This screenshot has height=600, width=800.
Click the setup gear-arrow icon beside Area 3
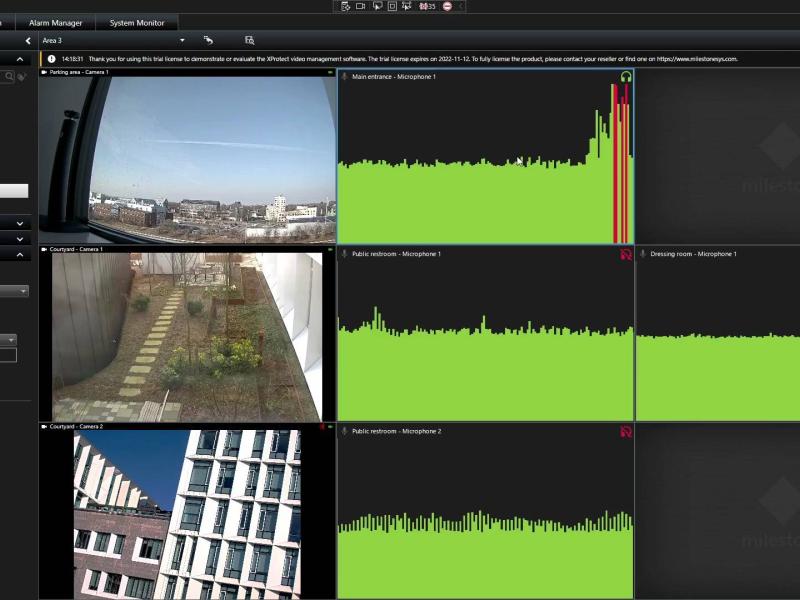pyautogui.click(x=208, y=41)
